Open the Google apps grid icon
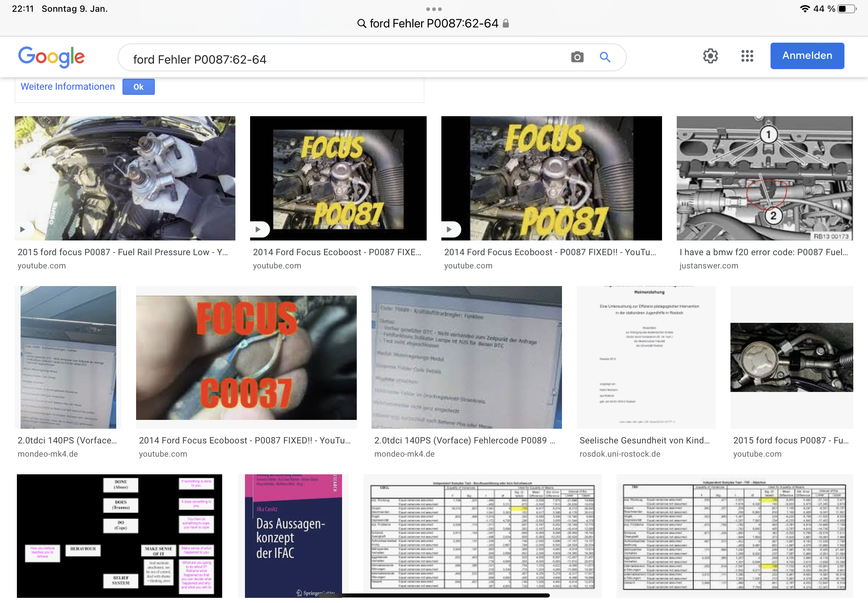868x603 pixels. 747,56
